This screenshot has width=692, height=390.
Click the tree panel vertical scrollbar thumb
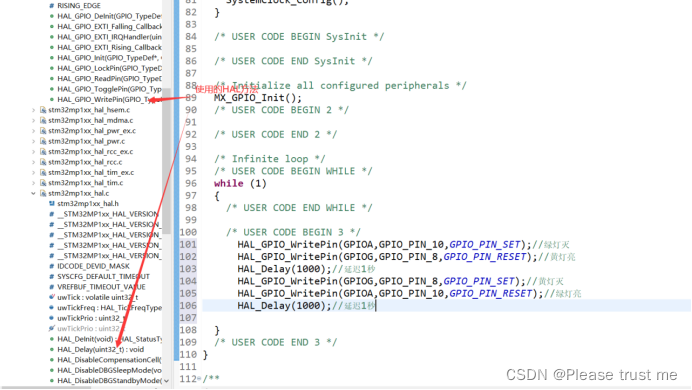166,161
